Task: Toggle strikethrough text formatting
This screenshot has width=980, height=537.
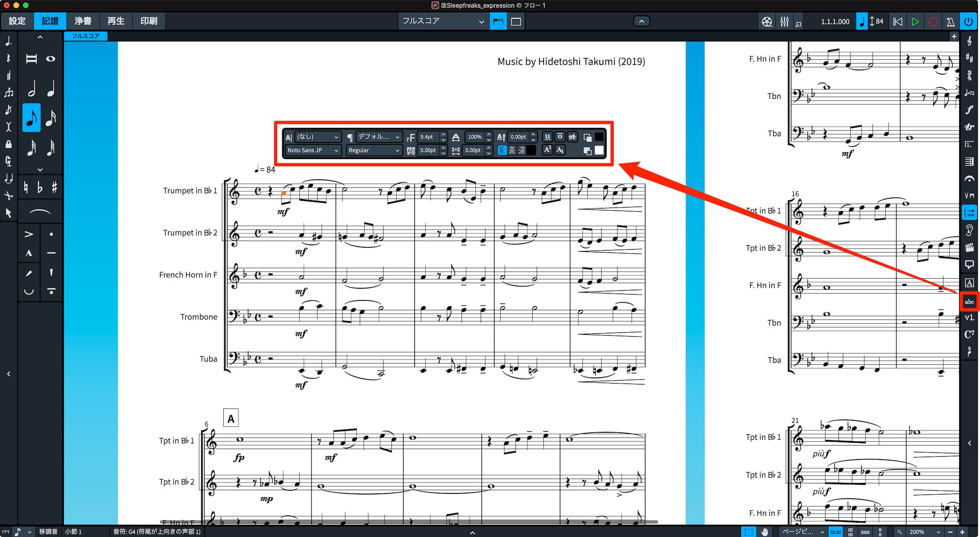Action: (572, 137)
